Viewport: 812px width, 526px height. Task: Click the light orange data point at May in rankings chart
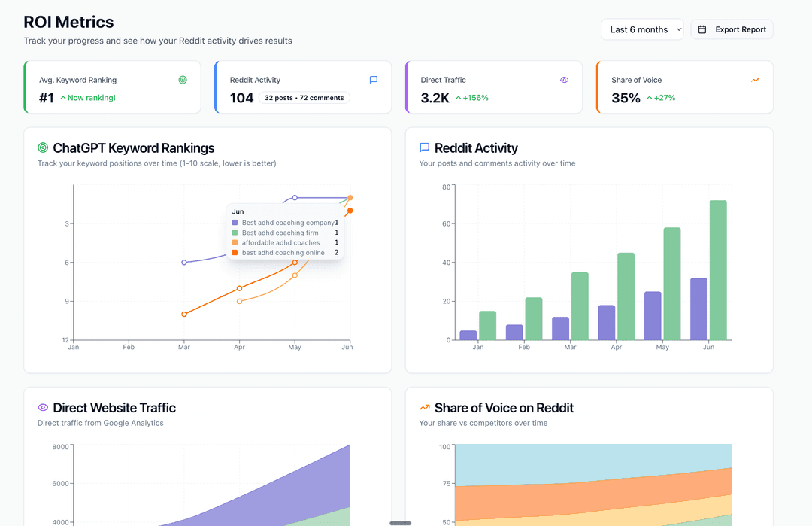(295, 275)
